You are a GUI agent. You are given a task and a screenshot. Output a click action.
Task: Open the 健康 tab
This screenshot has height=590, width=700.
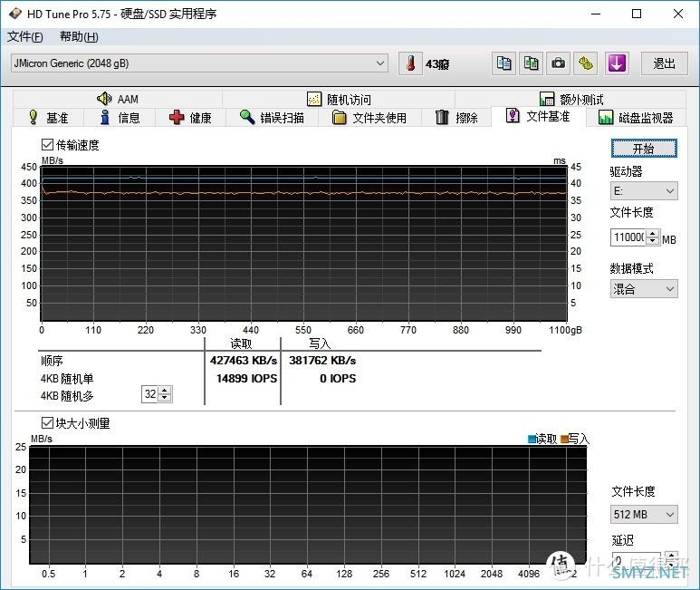[190, 118]
